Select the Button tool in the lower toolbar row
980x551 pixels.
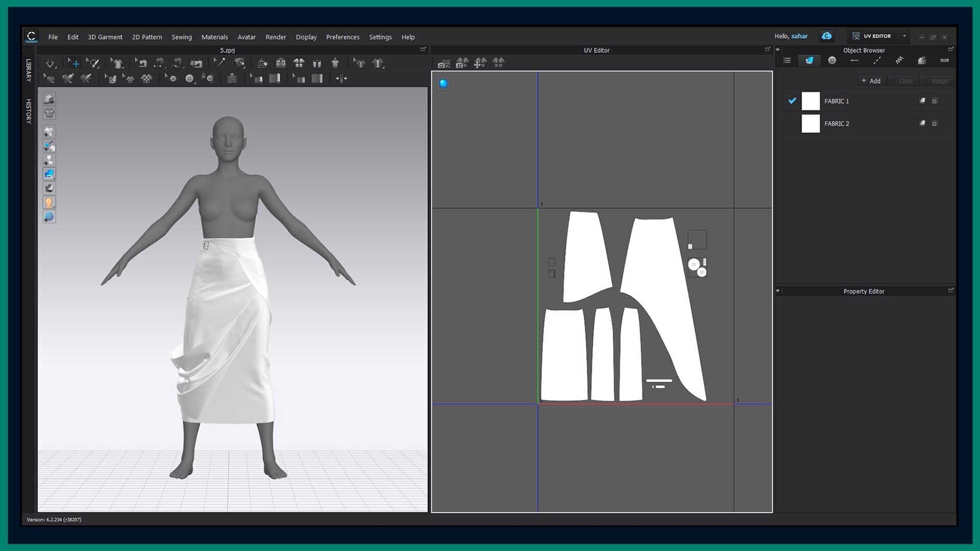170,79
